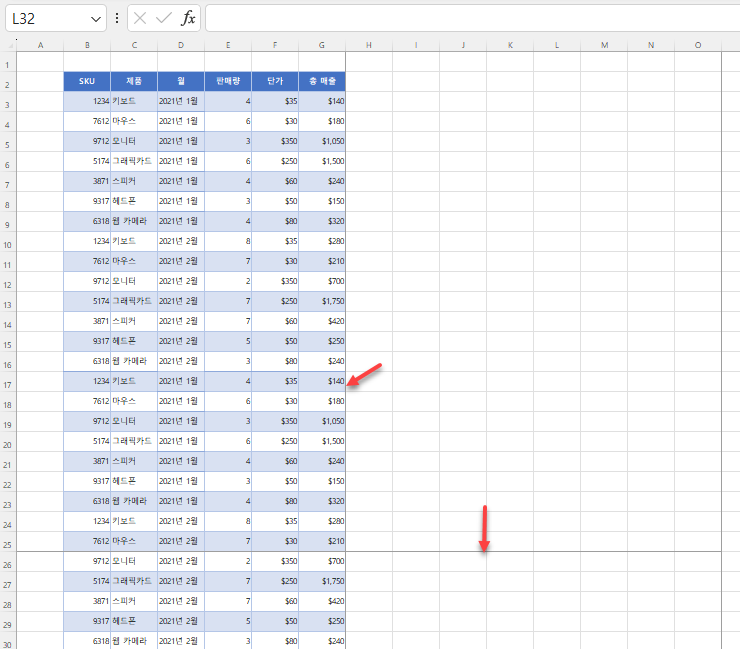Select column O header
Viewport: 740px width, 649px height.
point(698,45)
